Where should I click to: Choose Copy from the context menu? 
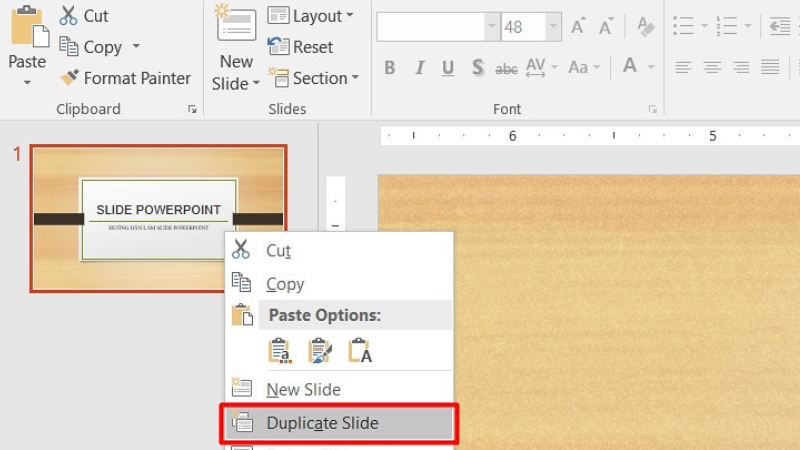[x=339, y=284]
